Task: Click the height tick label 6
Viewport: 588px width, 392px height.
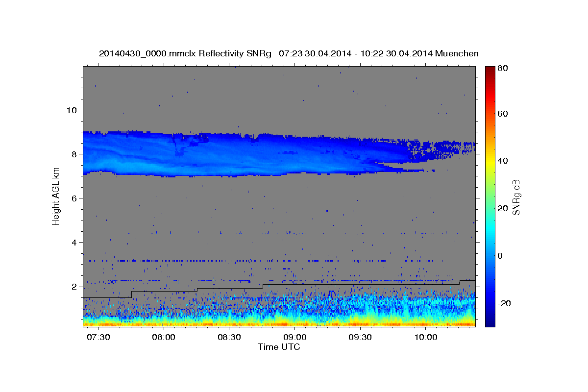Action: point(74,198)
